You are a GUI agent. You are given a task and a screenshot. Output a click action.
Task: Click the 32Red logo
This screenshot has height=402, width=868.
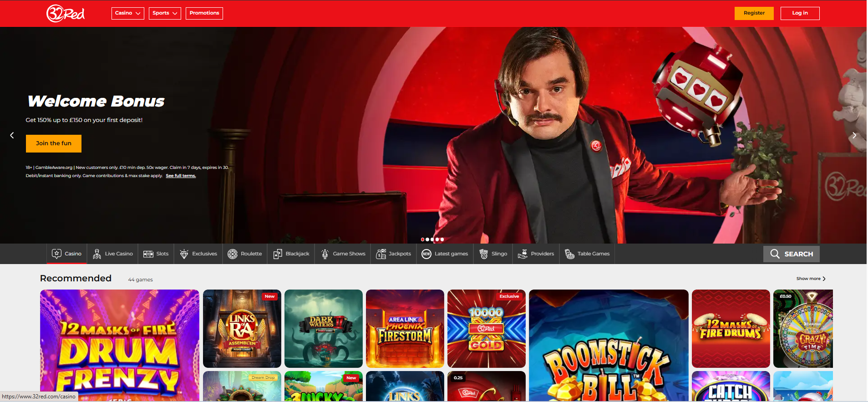66,13
